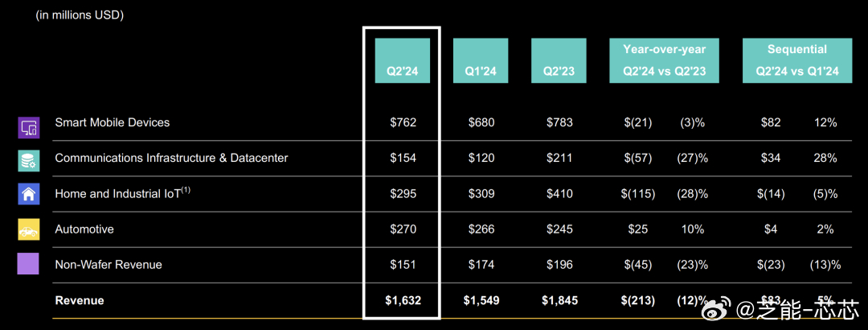Image resolution: width=868 pixels, height=330 pixels.
Task: Click the Smart Mobile Devices row label
Action: click(x=113, y=122)
